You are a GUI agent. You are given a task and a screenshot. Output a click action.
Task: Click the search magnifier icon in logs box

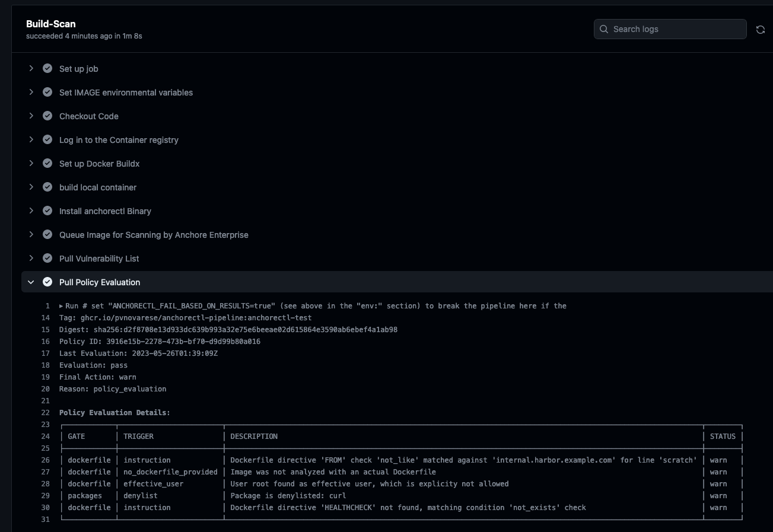tap(604, 29)
